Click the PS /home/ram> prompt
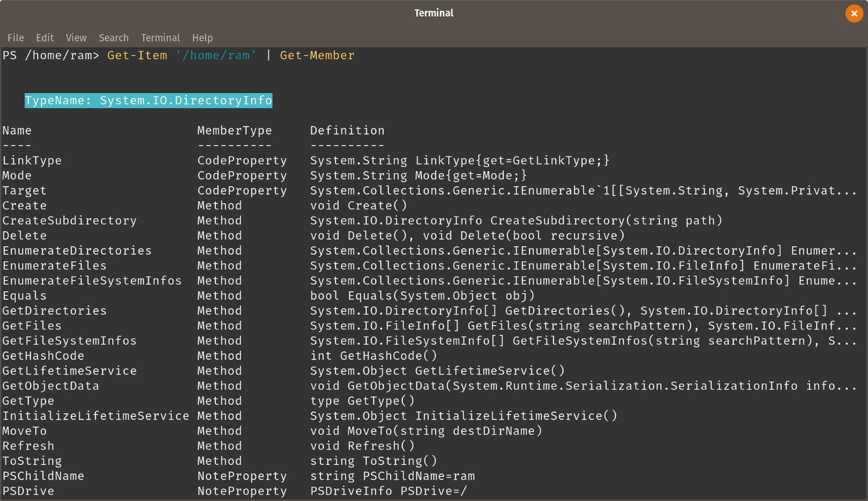The width and height of the screenshot is (868, 501). click(51, 56)
